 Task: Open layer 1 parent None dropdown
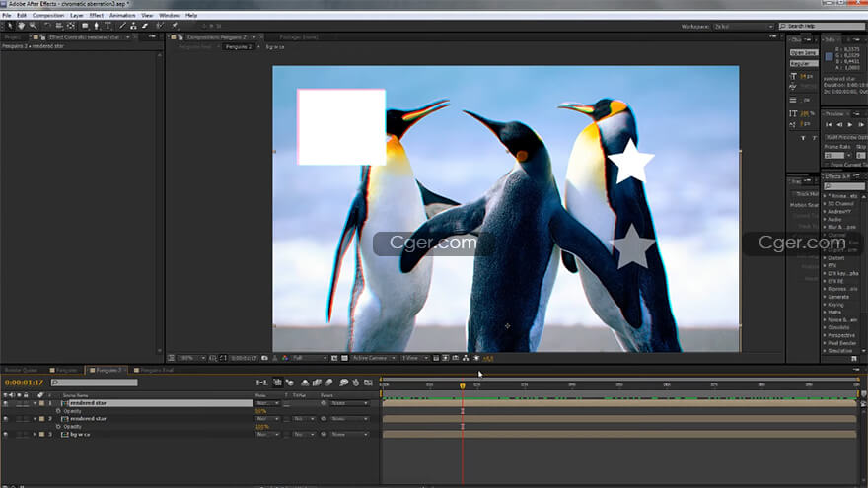pos(349,403)
